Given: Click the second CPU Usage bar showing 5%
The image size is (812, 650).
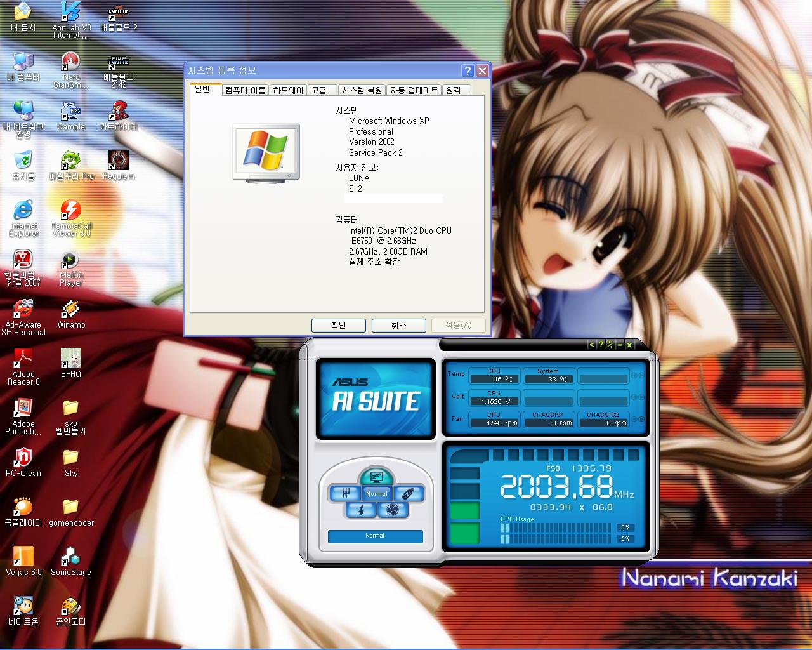Looking at the screenshot, I should point(557,539).
